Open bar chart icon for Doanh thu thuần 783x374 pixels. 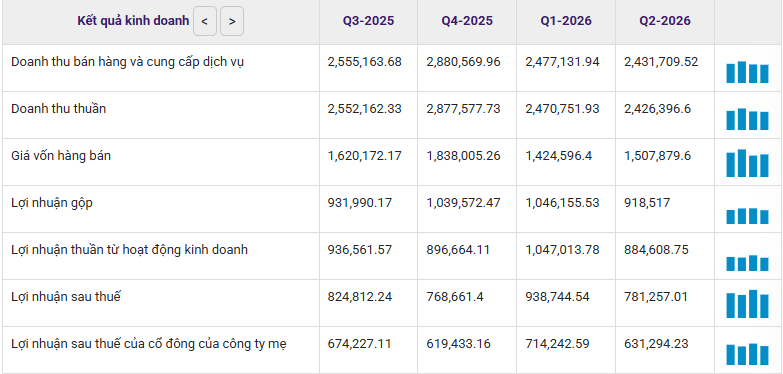[747, 119]
